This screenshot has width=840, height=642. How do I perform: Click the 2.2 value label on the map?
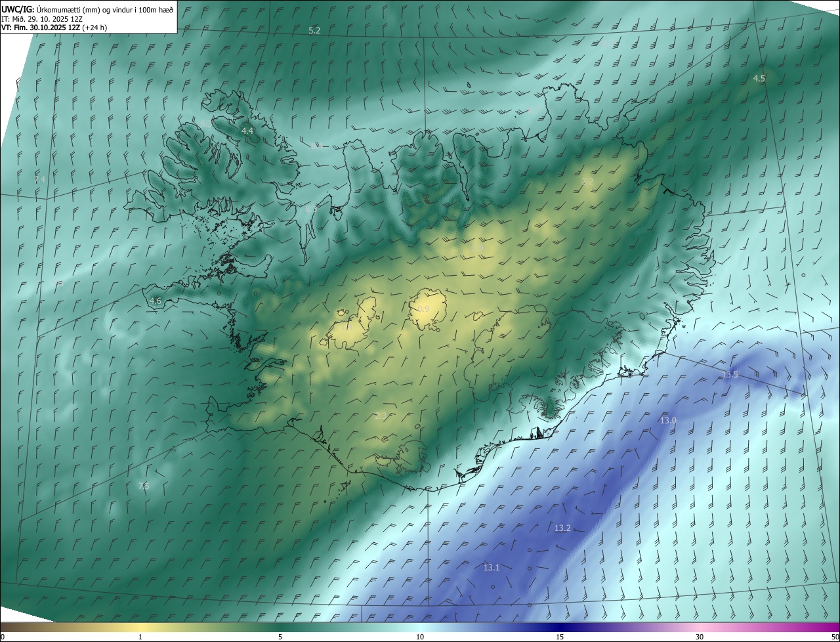pyautogui.click(x=587, y=182)
